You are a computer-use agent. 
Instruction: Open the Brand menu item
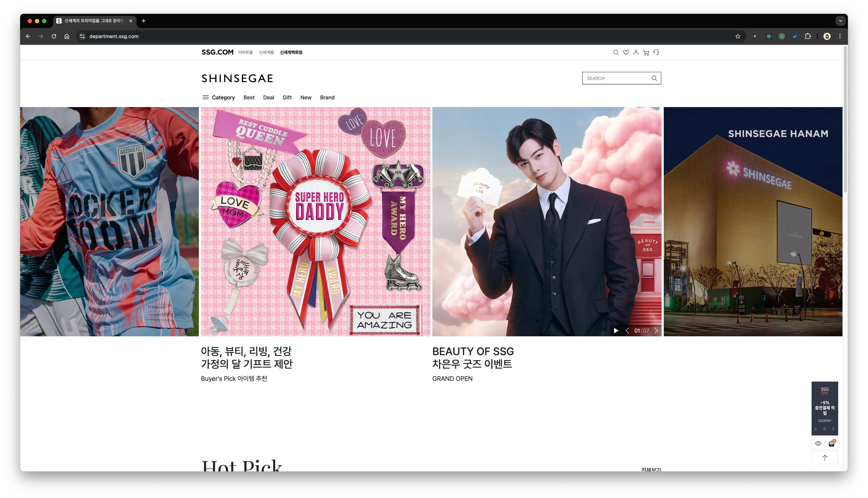click(327, 98)
